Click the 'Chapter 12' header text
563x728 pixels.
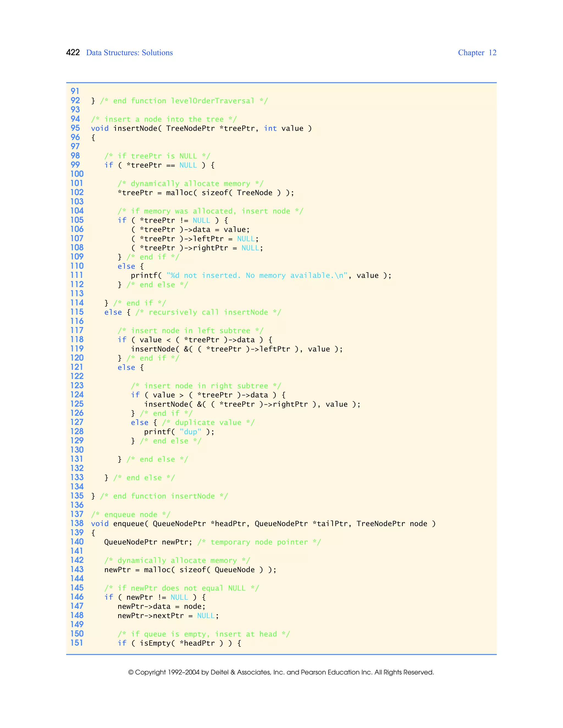click(477, 53)
